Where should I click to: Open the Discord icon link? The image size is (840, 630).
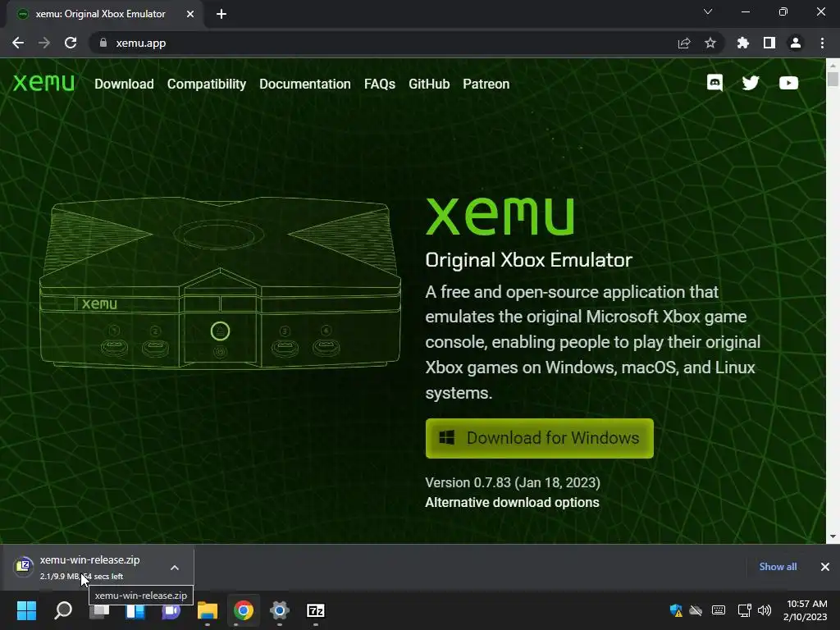pyautogui.click(x=714, y=83)
